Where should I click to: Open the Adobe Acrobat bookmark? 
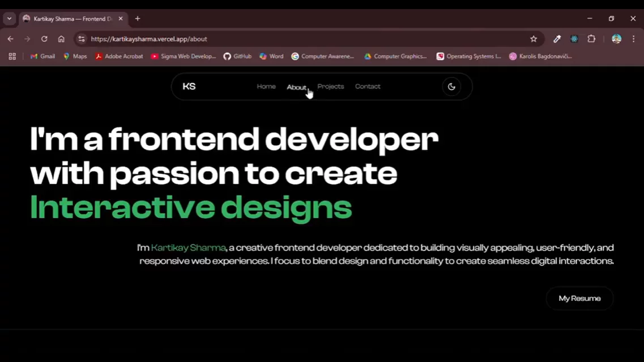coord(119,56)
